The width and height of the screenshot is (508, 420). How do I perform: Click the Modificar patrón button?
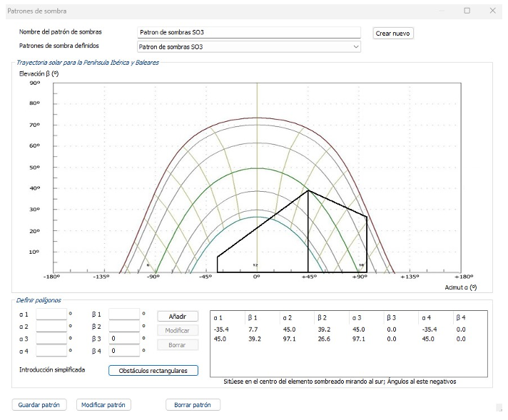pyautogui.click(x=103, y=405)
